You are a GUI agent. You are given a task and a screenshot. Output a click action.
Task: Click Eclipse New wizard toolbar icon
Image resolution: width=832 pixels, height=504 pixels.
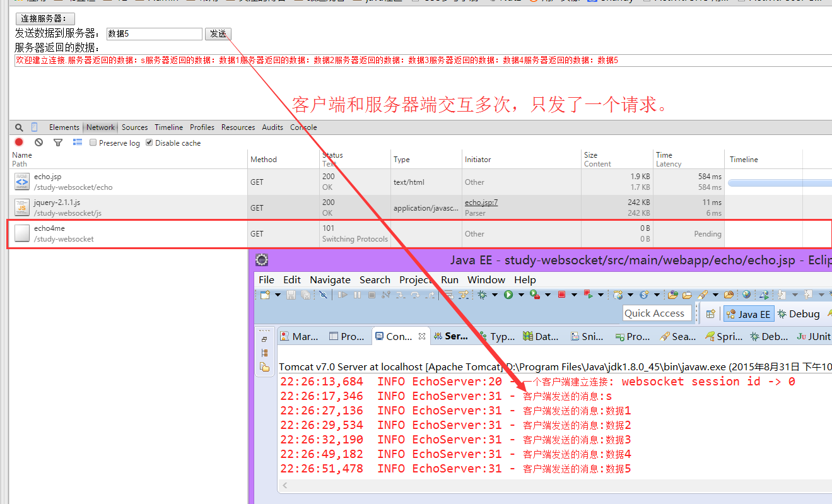coord(265,295)
